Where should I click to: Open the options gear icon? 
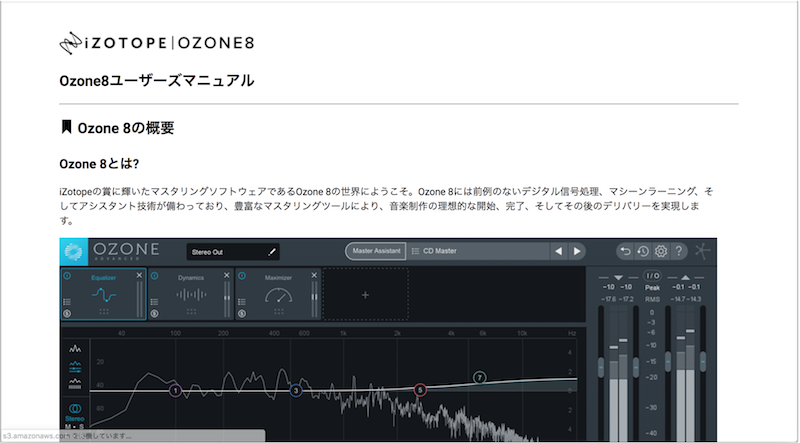(661, 251)
